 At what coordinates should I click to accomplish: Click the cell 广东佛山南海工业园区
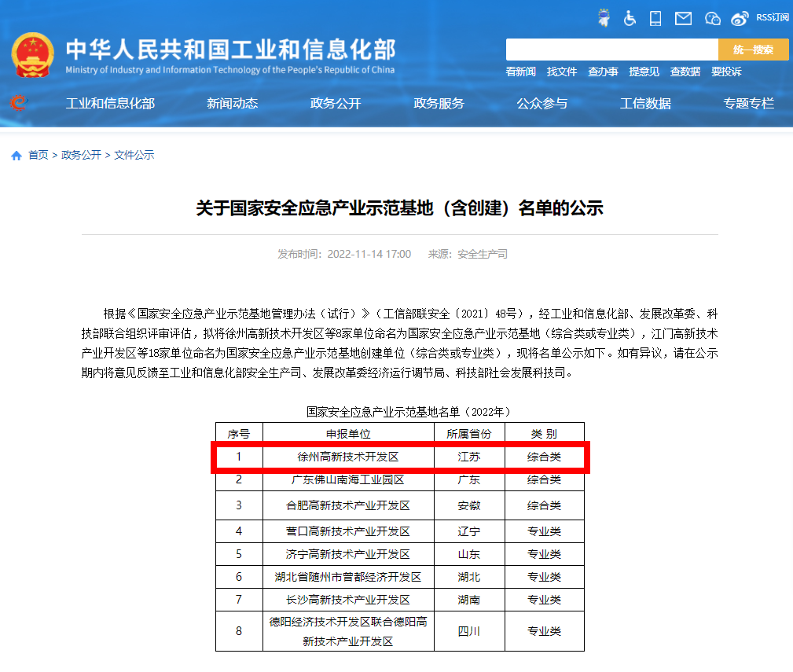(348, 479)
